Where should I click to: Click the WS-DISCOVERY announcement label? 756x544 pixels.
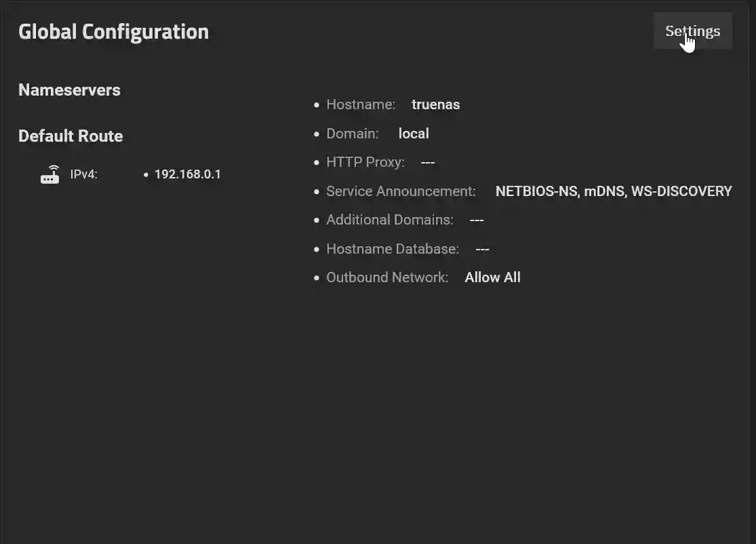(681, 191)
